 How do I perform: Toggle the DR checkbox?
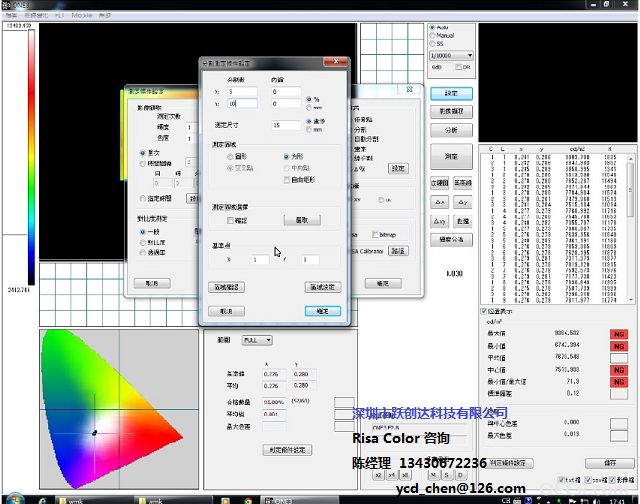click(x=458, y=67)
